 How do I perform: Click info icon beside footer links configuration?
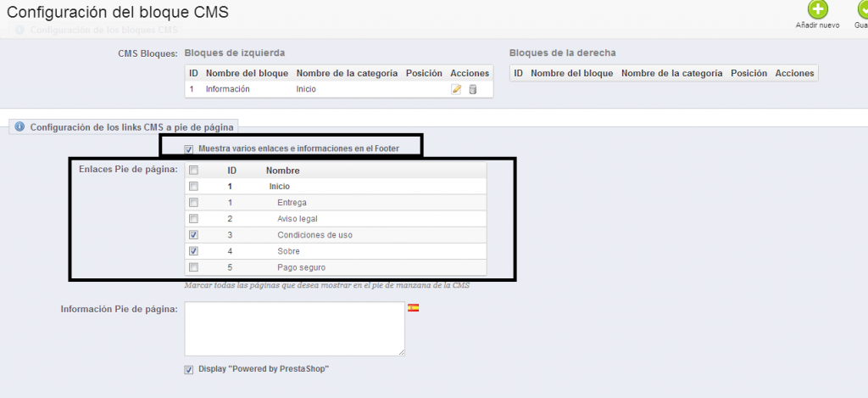point(19,127)
